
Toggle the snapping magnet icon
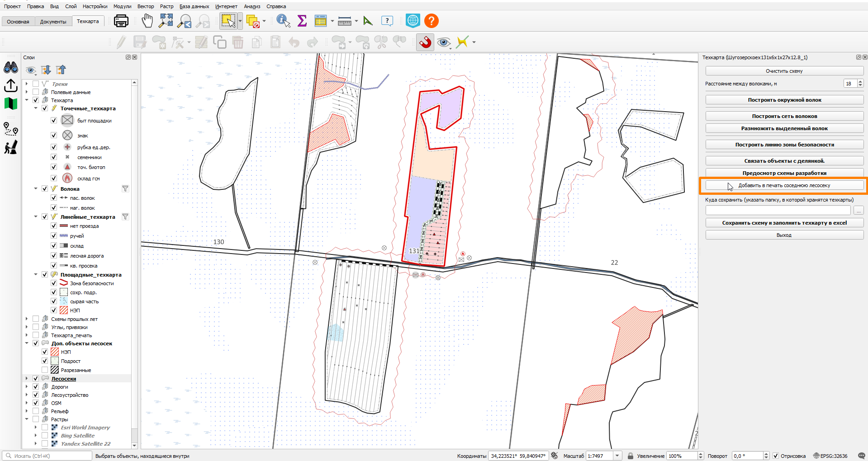click(x=425, y=42)
